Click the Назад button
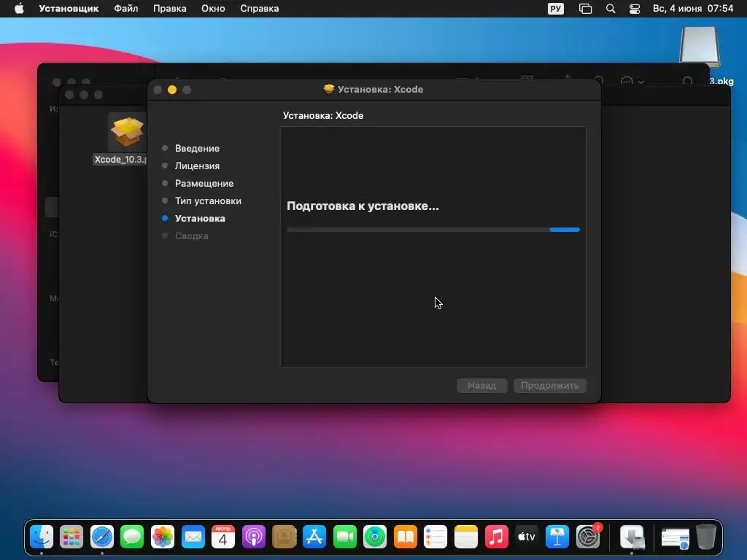The height and width of the screenshot is (560, 747). (481, 385)
